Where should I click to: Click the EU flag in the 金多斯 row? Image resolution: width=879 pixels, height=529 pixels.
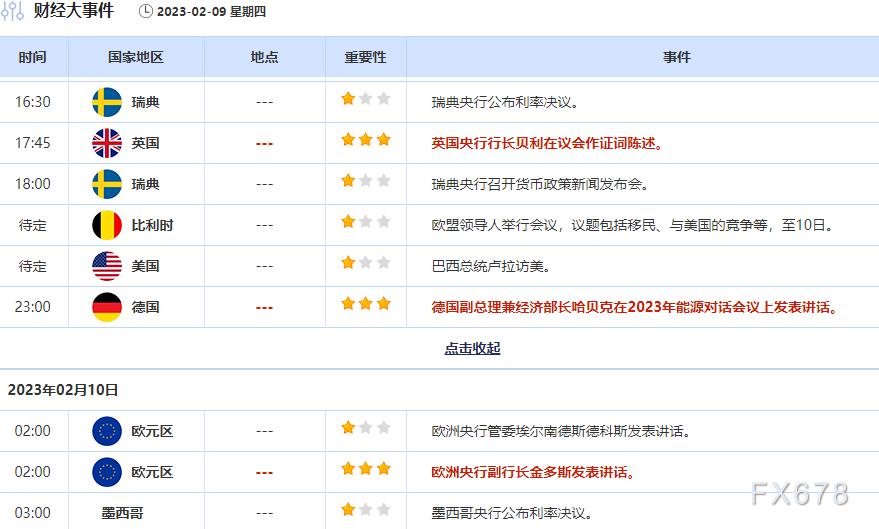[x=107, y=472]
